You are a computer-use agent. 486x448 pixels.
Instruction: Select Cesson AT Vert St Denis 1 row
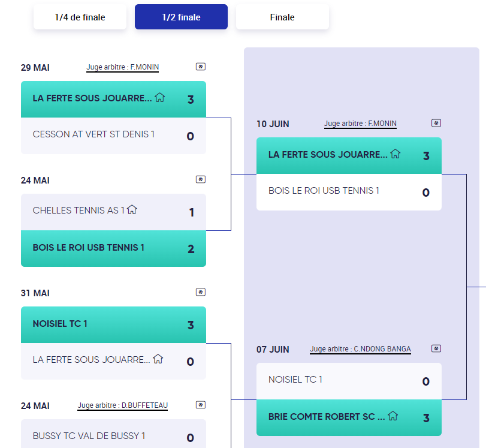point(113,136)
